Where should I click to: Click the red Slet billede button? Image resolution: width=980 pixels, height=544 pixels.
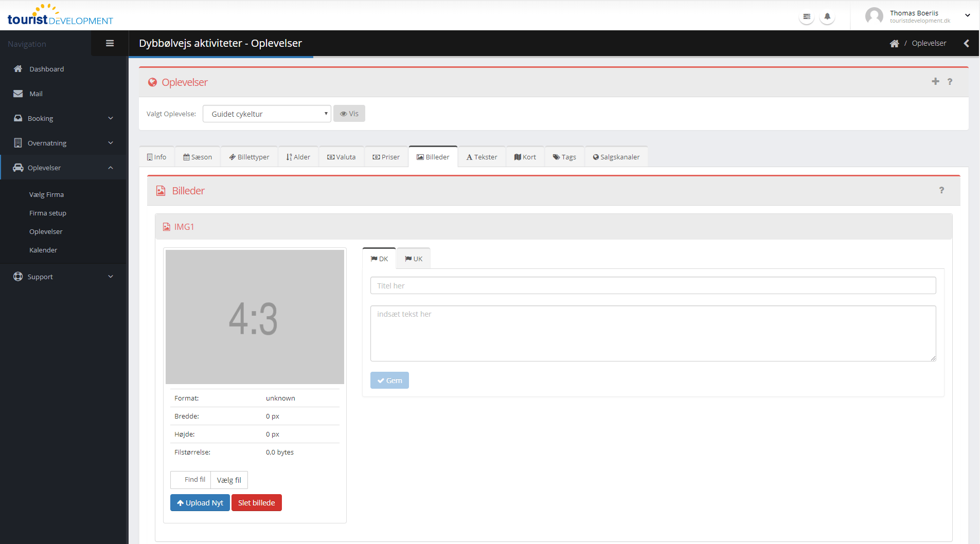pyautogui.click(x=256, y=503)
